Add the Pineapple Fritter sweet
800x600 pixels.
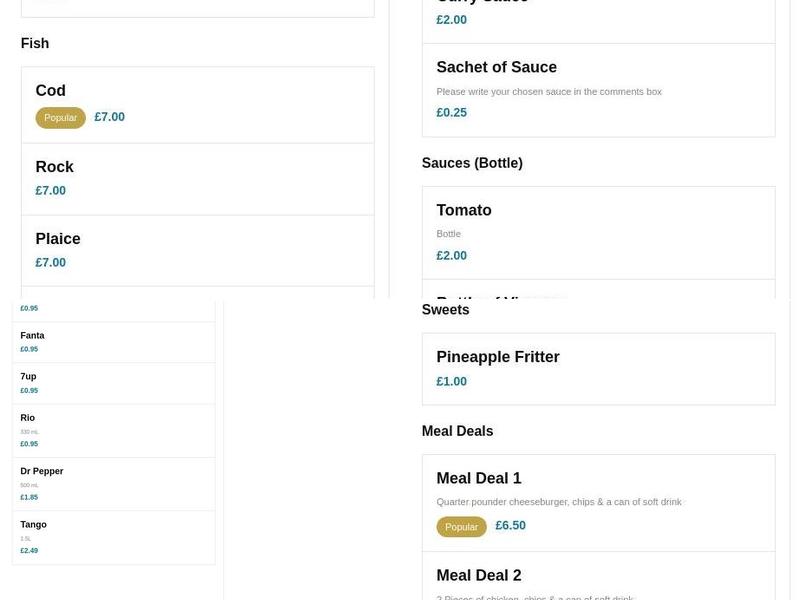click(x=597, y=368)
